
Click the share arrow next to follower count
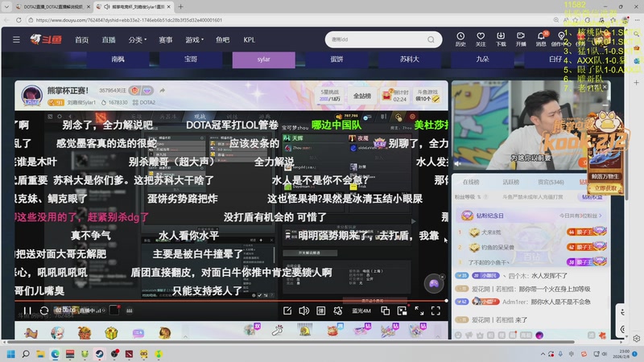163,90
